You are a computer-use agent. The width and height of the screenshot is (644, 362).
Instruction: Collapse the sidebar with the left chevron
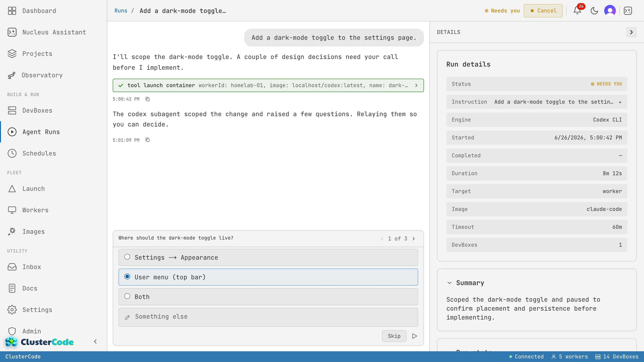click(x=95, y=341)
